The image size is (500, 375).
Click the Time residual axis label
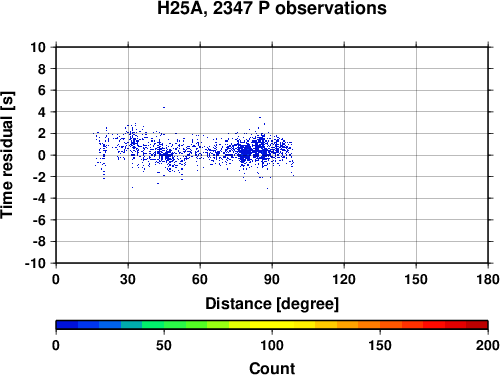tap(7, 155)
